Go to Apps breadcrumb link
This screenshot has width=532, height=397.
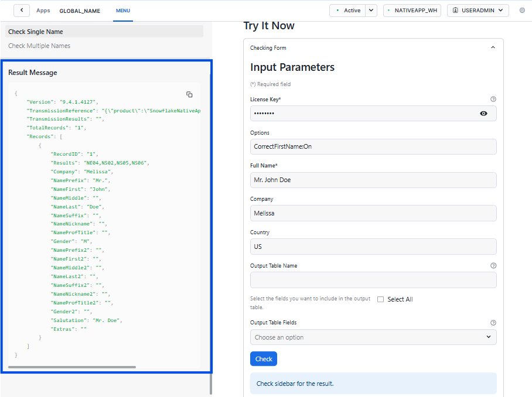pyautogui.click(x=43, y=11)
